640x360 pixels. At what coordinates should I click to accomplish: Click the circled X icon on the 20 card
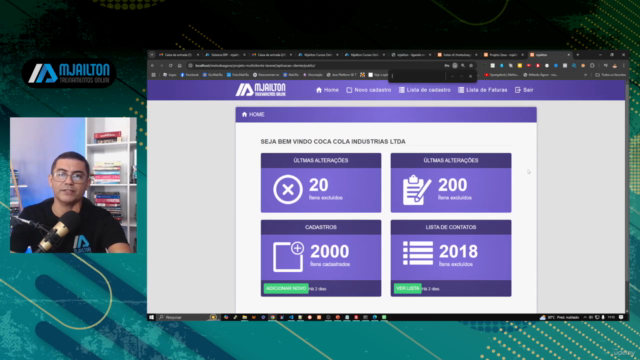tap(288, 189)
